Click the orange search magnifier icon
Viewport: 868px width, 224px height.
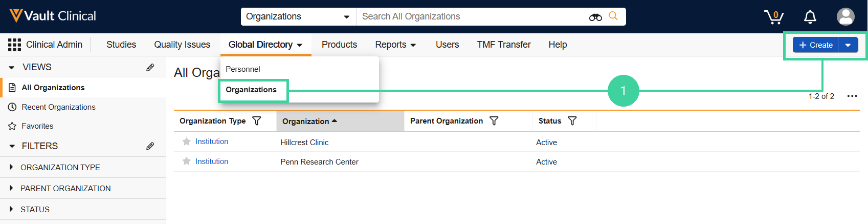coord(613,16)
